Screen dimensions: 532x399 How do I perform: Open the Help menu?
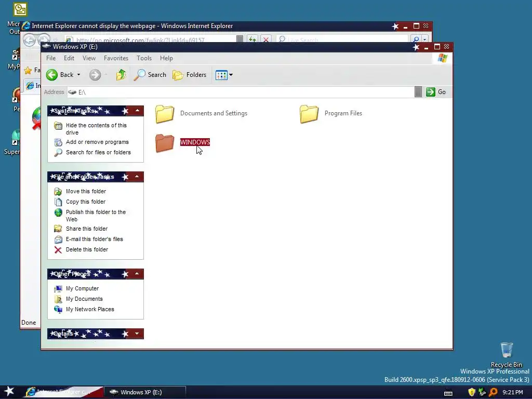pos(166,58)
